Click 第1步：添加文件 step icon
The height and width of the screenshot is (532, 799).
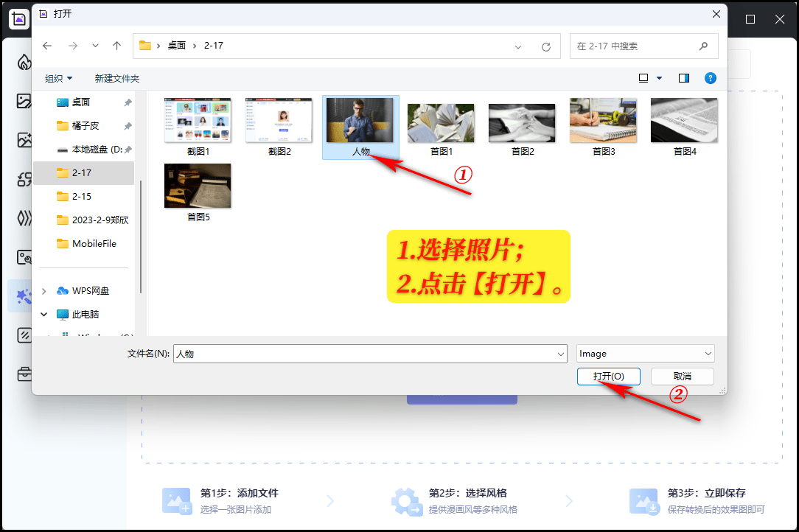pyautogui.click(x=177, y=502)
